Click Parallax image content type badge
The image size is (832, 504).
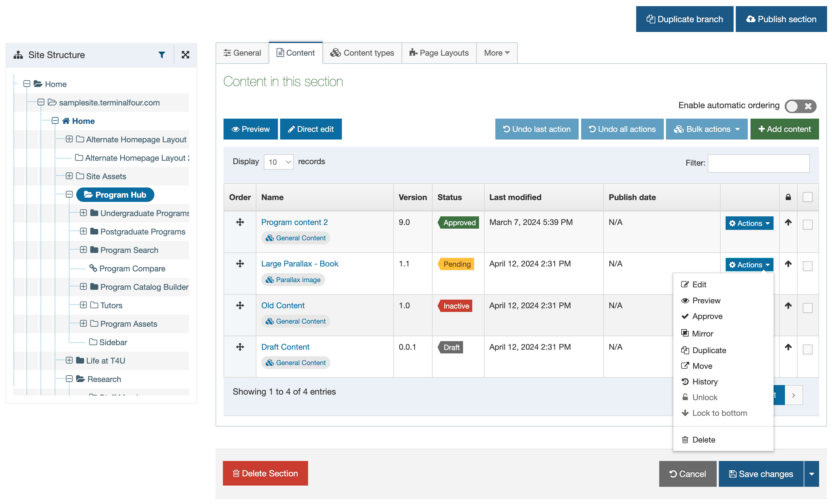point(293,280)
